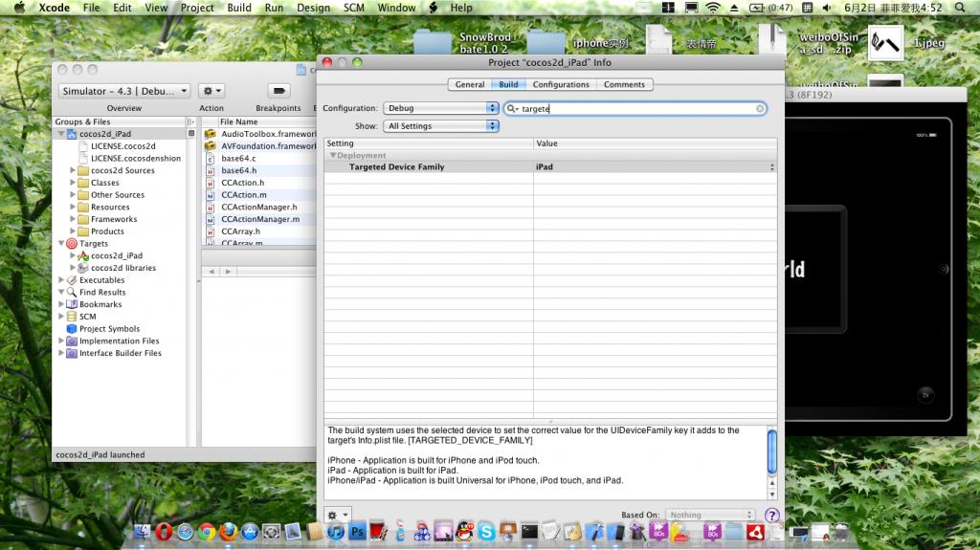Image resolution: width=980 pixels, height=550 pixels.
Task: Open the Design menu
Action: pos(313,8)
